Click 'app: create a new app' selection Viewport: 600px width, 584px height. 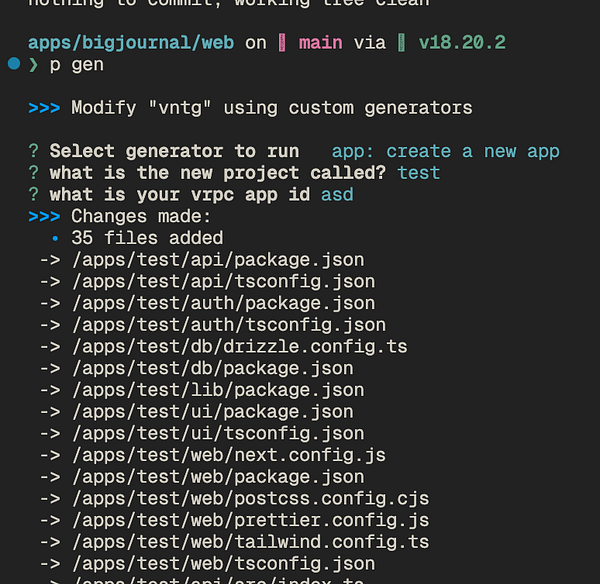(x=445, y=151)
